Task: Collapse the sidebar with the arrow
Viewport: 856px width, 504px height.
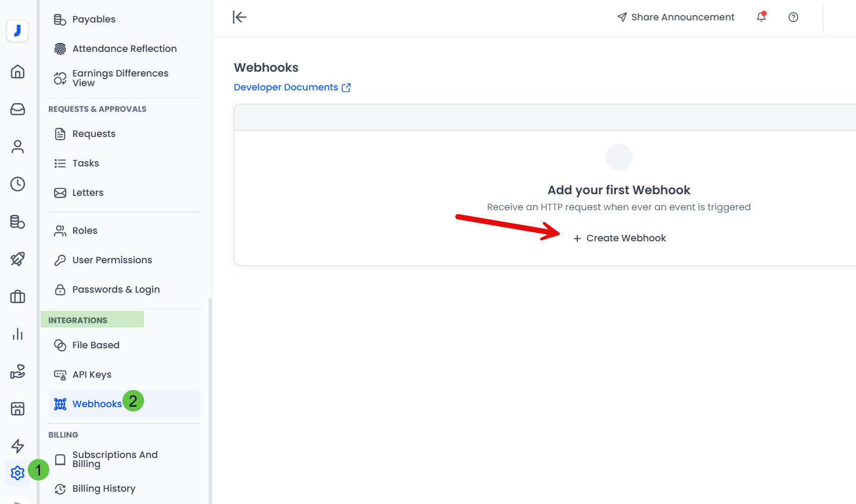Action: [x=240, y=17]
